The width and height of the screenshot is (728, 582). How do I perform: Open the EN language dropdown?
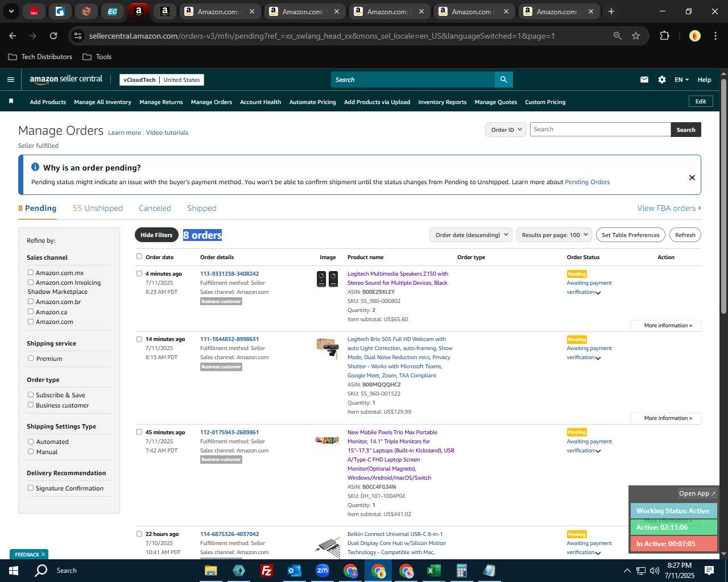(681, 80)
